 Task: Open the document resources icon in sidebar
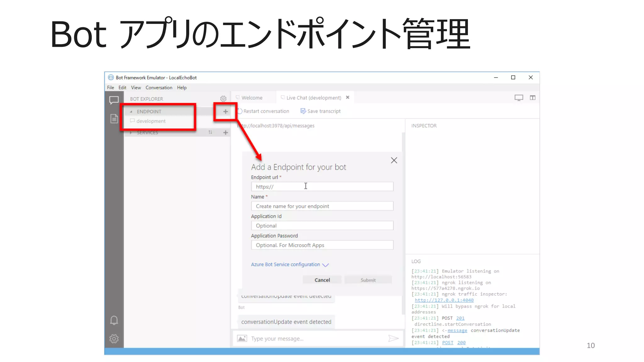(x=114, y=119)
